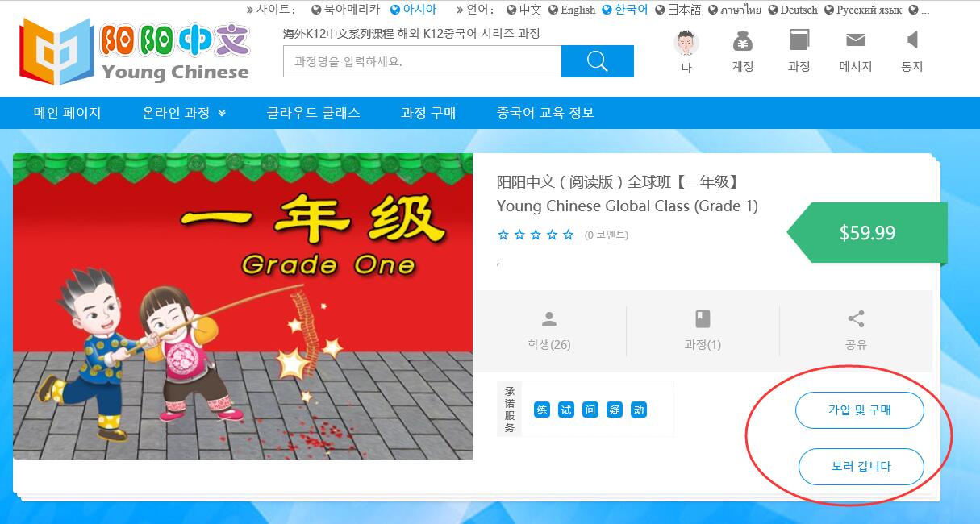The width and height of the screenshot is (980, 524).
Task: Expand the 온라인 과정 dropdown menu
Action: (184, 113)
